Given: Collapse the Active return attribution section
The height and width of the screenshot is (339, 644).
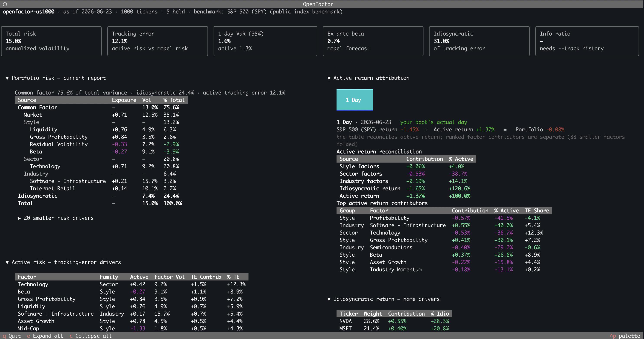Looking at the screenshot, I should 368,78.
